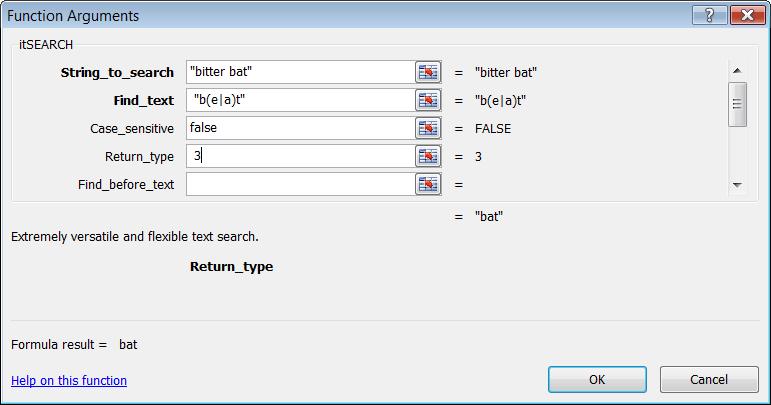
Task: Dismiss the dialog with the Cancel button
Action: [x=709, y=379]
